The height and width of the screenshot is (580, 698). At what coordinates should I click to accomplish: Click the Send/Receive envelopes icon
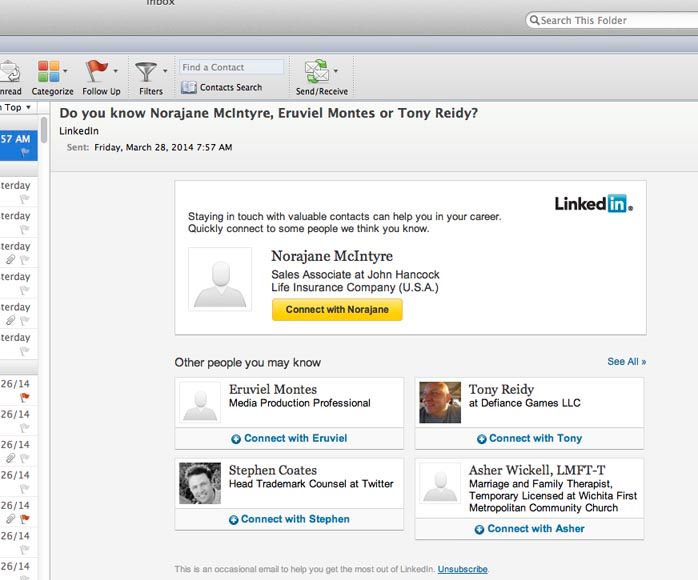tap(317, 72)
